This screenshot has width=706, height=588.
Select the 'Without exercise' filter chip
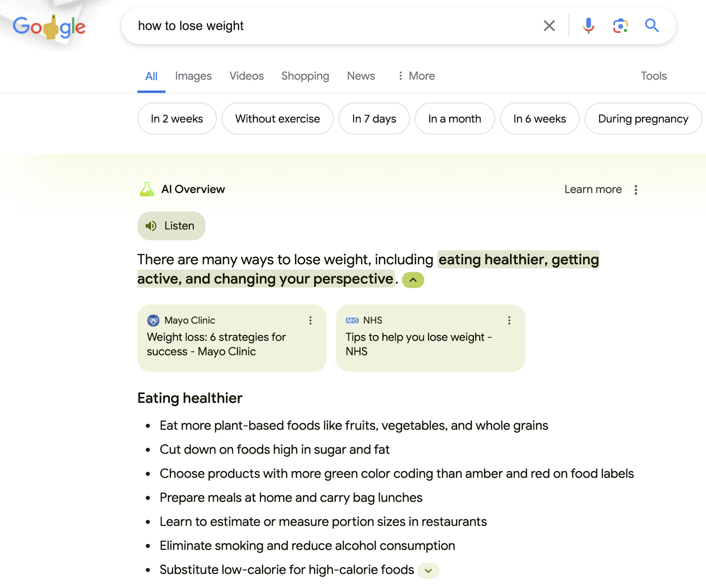(277, 118)
